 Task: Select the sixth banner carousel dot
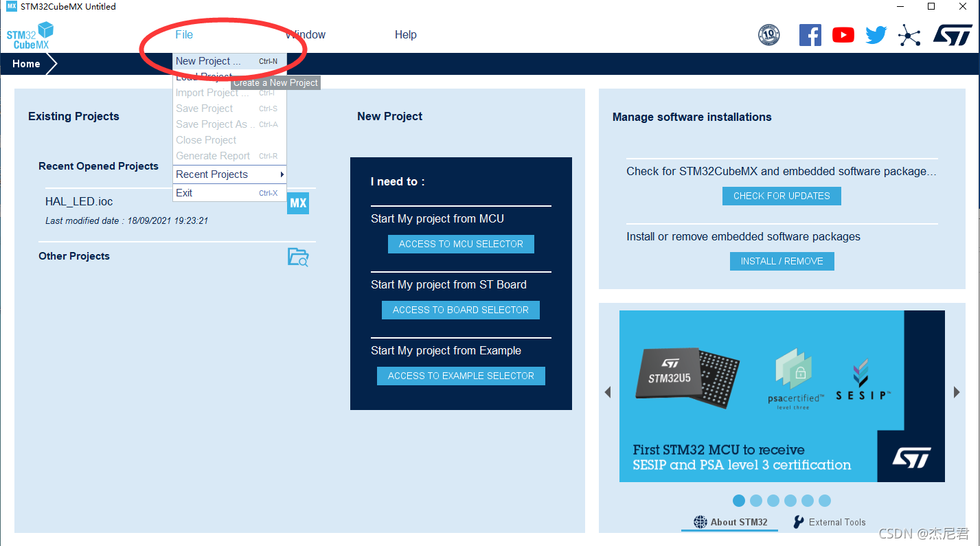point(825,501)
